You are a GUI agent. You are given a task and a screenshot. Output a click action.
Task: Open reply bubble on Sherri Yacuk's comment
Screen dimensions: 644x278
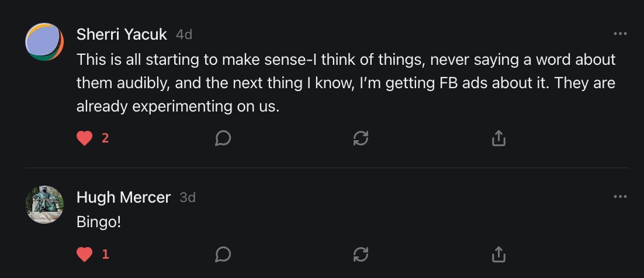click(x=223, y=138)
